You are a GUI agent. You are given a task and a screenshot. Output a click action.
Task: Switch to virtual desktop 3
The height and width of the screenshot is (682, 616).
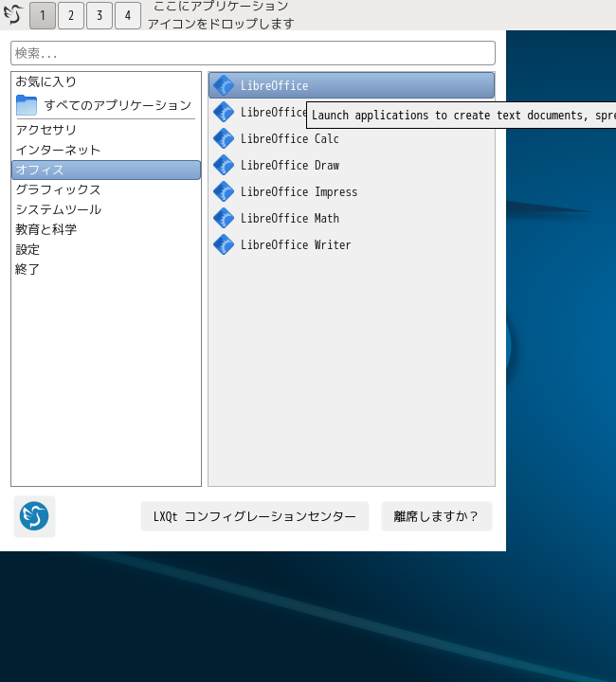[100, 16]
